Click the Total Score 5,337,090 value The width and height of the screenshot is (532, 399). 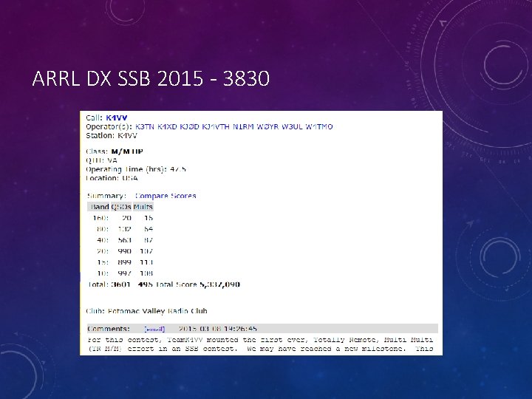220,284
